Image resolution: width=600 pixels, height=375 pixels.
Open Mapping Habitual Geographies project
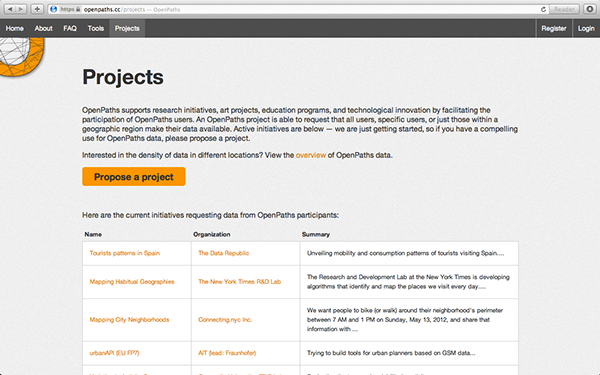pos(132,282)
